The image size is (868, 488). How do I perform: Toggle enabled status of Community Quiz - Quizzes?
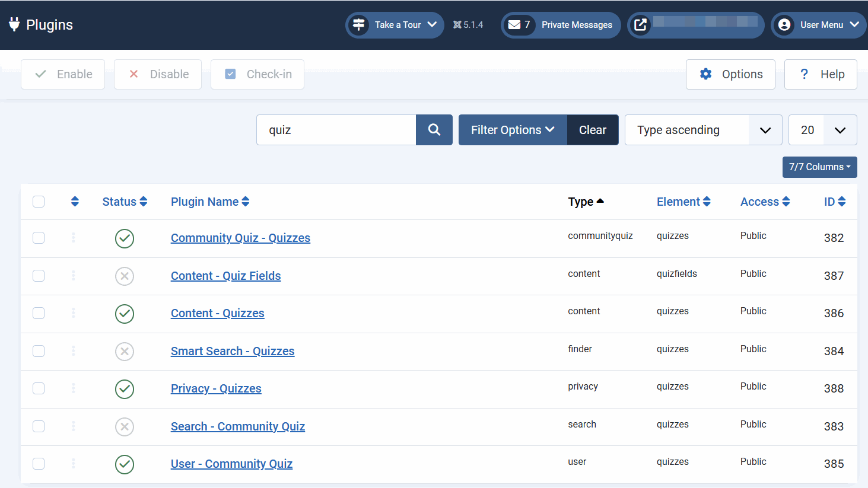[x=125, y=238]
